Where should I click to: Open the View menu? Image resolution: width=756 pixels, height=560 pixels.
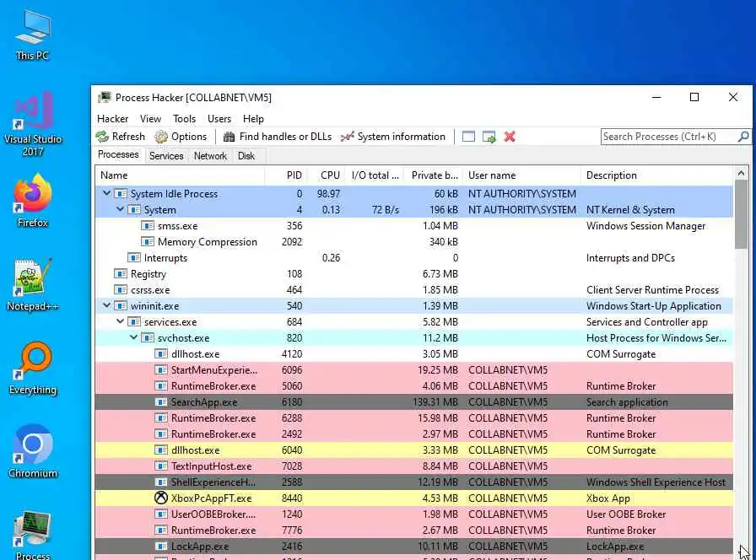coord(150,119)
